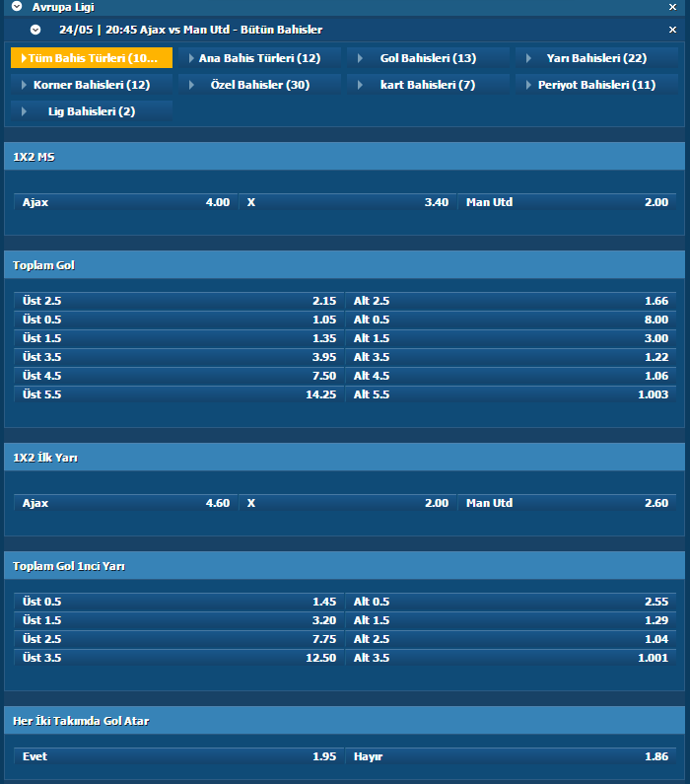Screen dimensions: 690x784
Task: Click Her İki Takımda Gol Atar header
Action: pos(344,721)
